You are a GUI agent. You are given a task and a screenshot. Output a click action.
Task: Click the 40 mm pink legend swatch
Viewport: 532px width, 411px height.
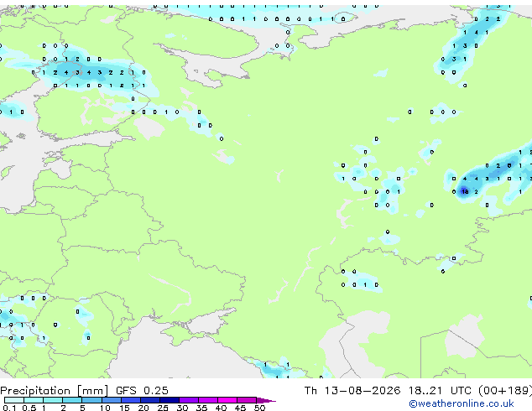227,400
